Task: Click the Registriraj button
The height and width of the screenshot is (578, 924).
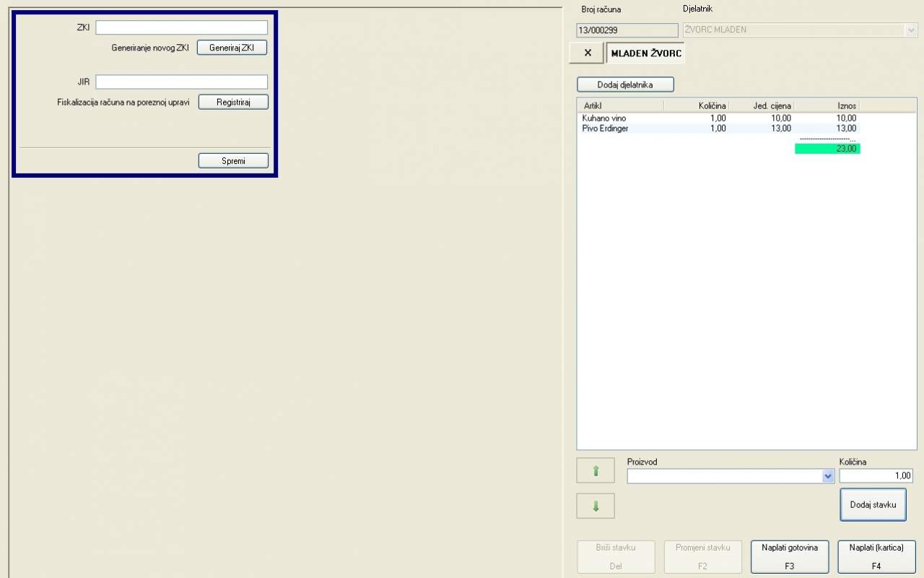Action: click(x=233, y=103)
